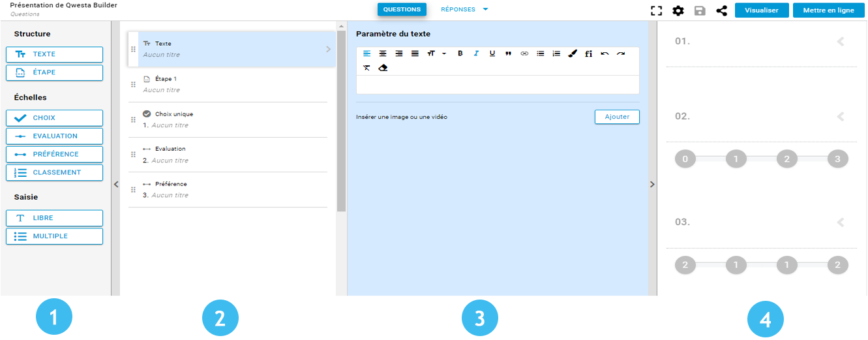The height and width of the screenshot is (340, 868).
Task: Collapse the left panel with arrow handle
Action: click(115, 185)
